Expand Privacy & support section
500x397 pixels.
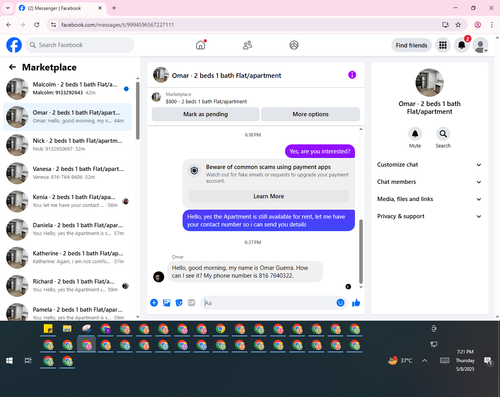pos(429,216)
